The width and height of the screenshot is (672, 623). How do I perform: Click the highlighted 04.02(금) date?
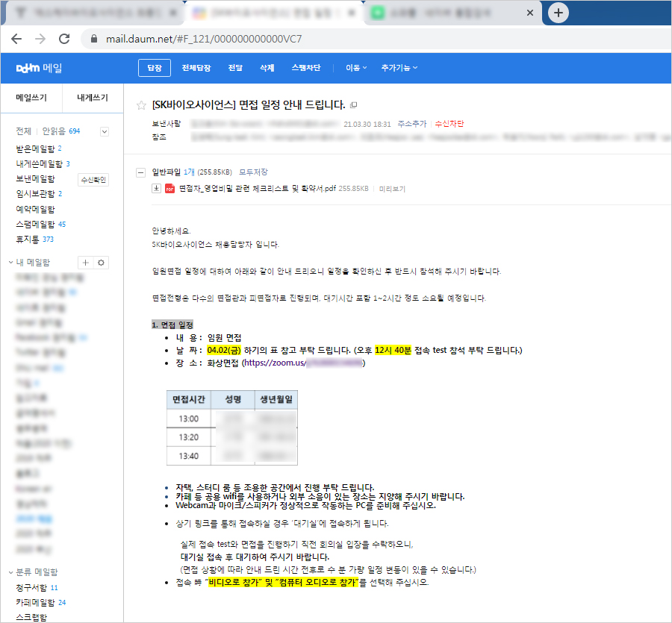click(224, 350)
